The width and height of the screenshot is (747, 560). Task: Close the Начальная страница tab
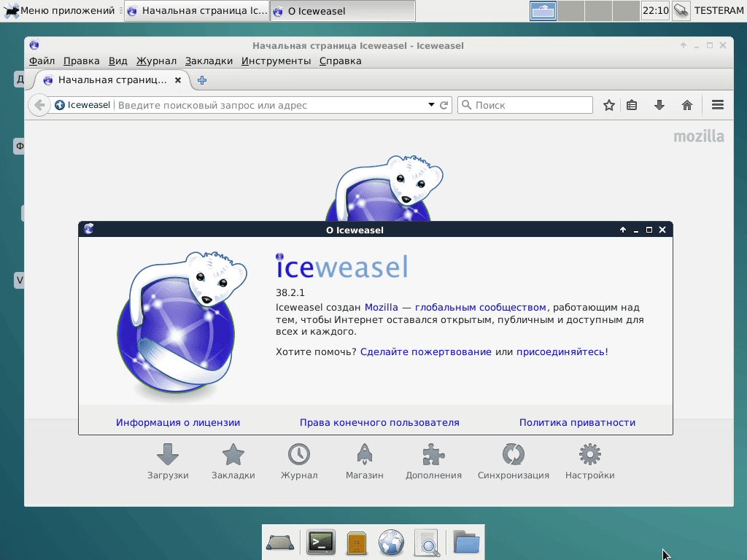(x=178, y=80)
